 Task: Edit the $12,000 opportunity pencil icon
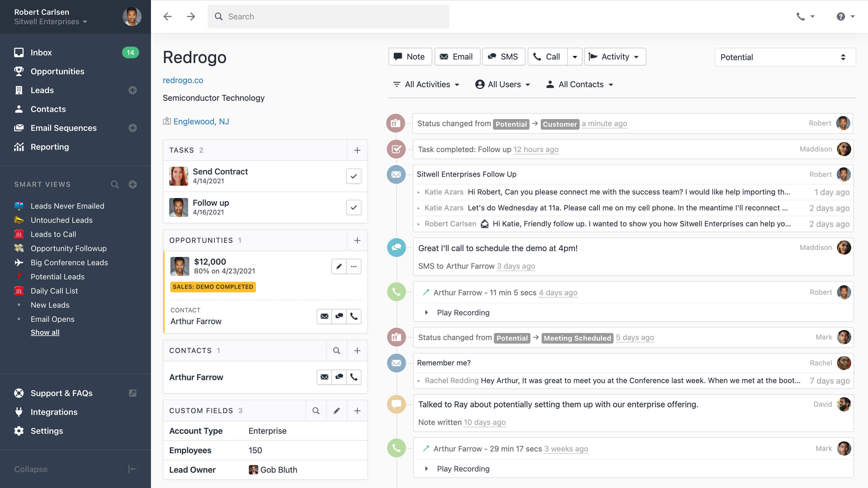click(x=339, y=266)
